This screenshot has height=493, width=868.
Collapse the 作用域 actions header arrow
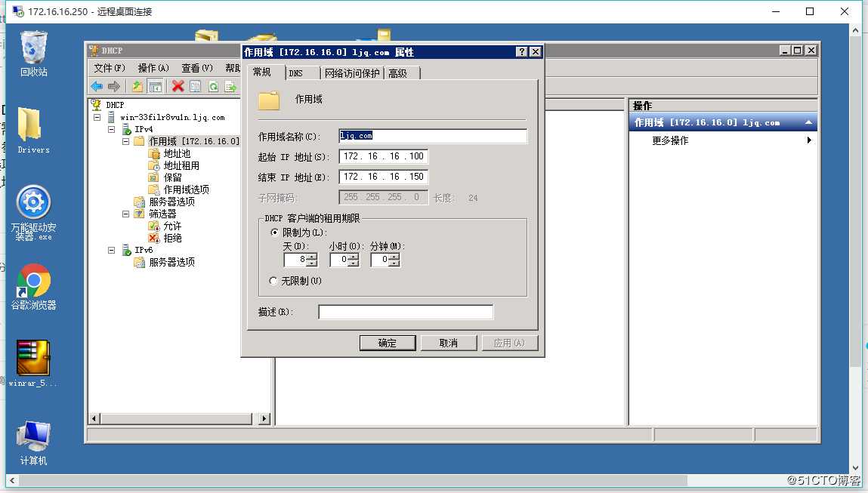point(809,122)
